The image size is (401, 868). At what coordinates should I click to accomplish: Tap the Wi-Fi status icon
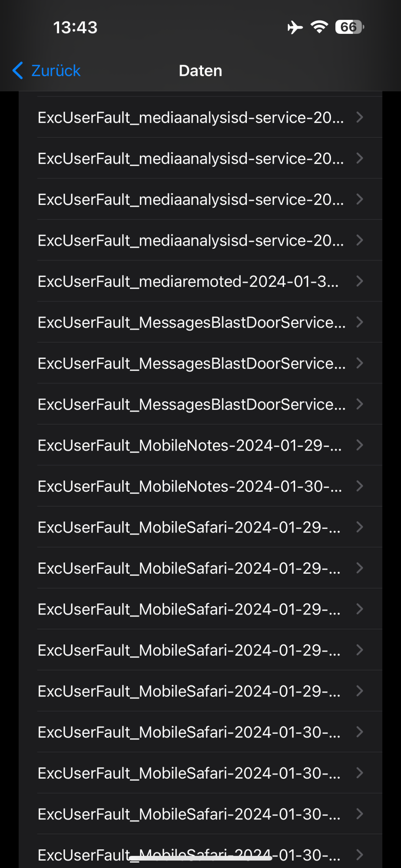point(319,27)
